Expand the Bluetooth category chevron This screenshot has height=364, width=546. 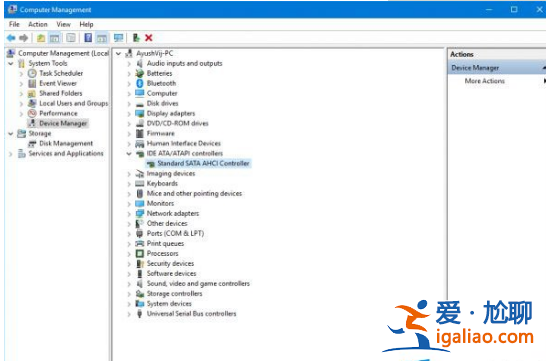[129, 84]
